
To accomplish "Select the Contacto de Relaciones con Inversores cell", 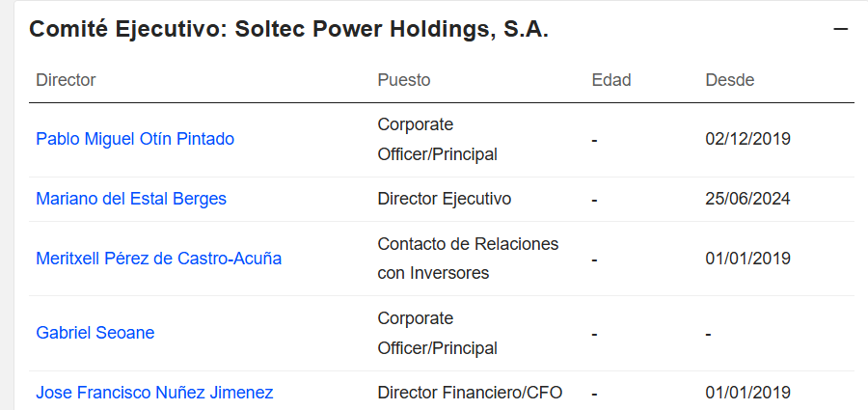I will coord(469,259).
